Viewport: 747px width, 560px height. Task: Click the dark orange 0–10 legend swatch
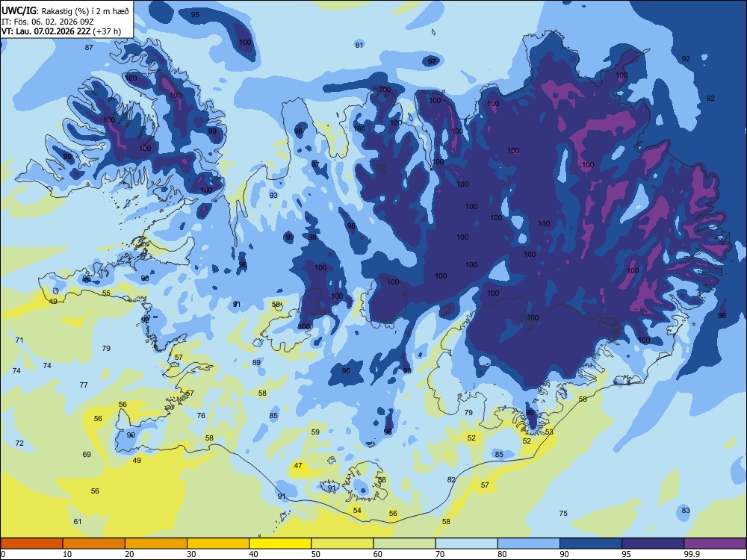tap(31, 544)
